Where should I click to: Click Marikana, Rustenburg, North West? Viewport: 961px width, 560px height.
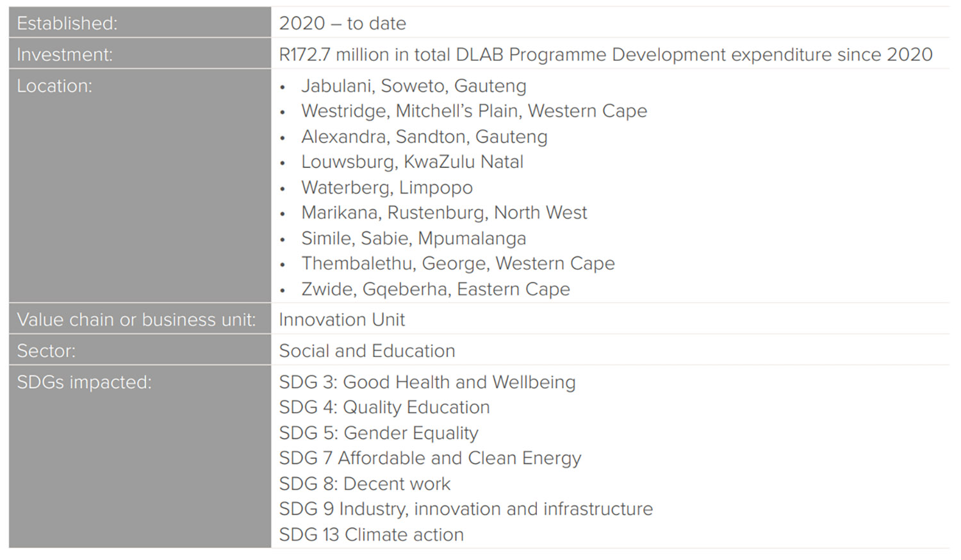pos(444,213)
